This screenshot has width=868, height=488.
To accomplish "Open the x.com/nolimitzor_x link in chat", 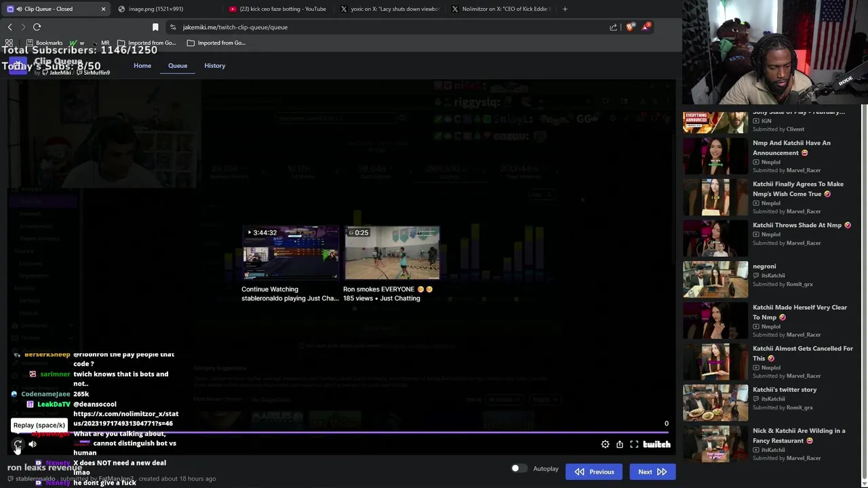I will point(125,418).
